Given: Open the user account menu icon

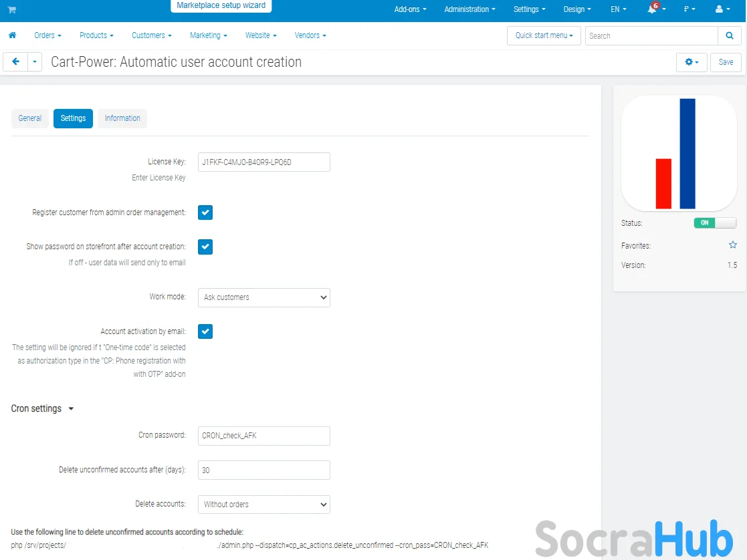Looking at the screenshot, I should tap(723, 9).
